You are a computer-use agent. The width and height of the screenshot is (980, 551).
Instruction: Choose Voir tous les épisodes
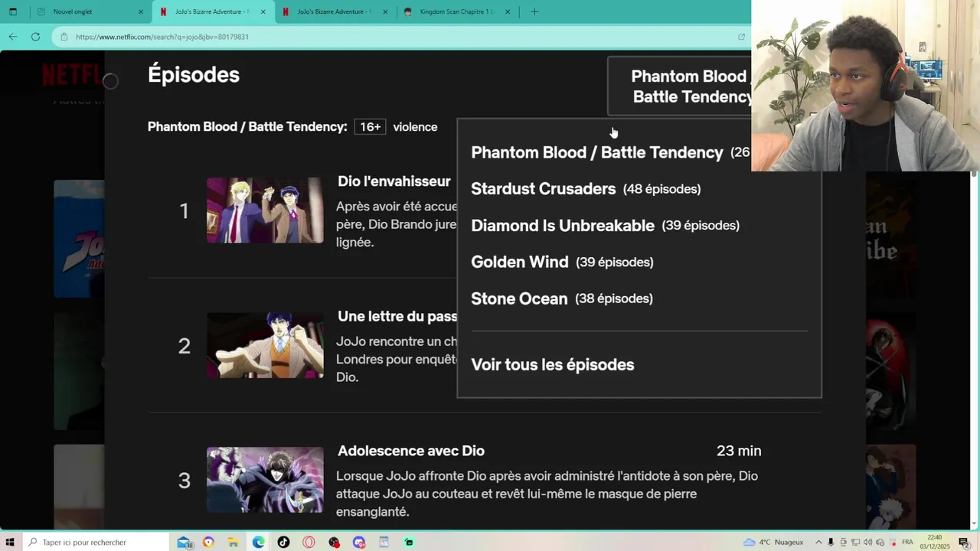click(553, 365)
